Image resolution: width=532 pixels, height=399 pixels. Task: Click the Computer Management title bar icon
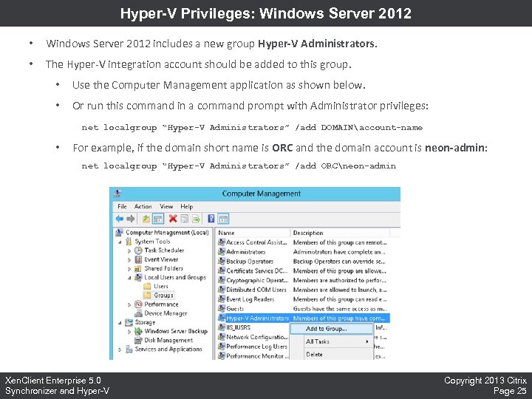pyautogui.click(x=117, y=194)
